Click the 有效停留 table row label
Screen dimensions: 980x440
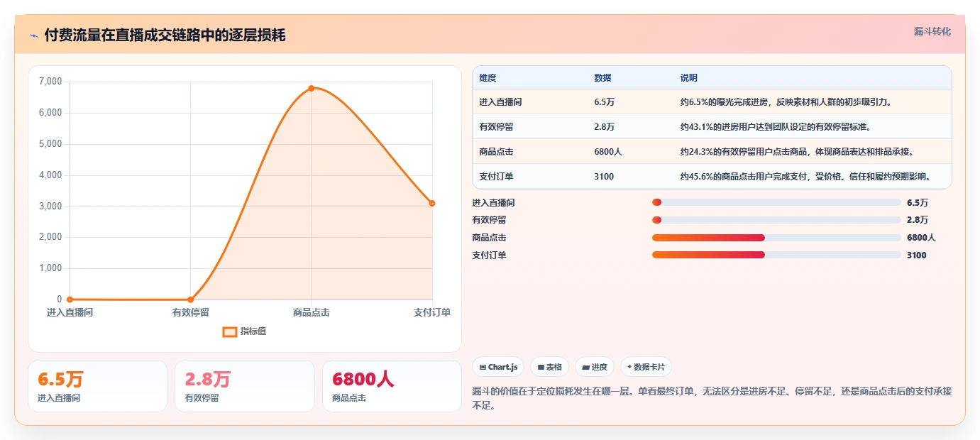497,127
